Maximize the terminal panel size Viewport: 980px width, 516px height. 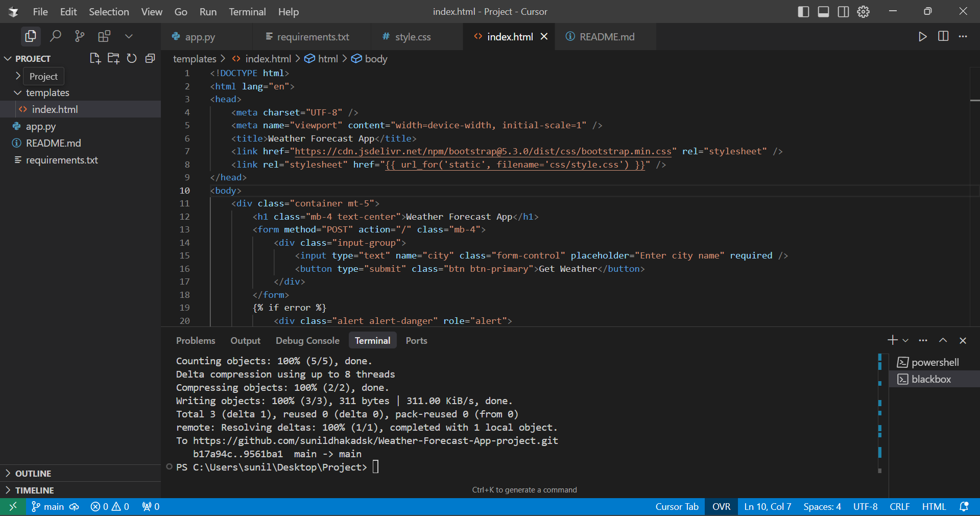(943, 340)
